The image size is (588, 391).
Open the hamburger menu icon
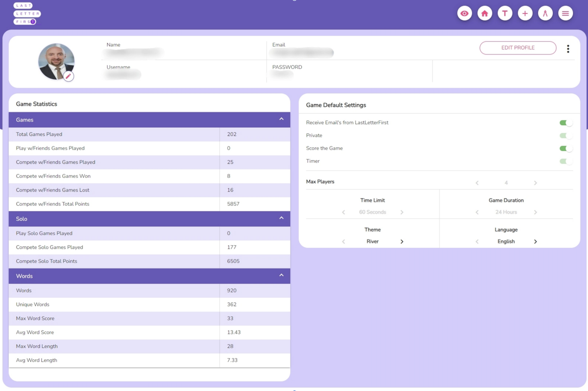(x=565, y=13)
